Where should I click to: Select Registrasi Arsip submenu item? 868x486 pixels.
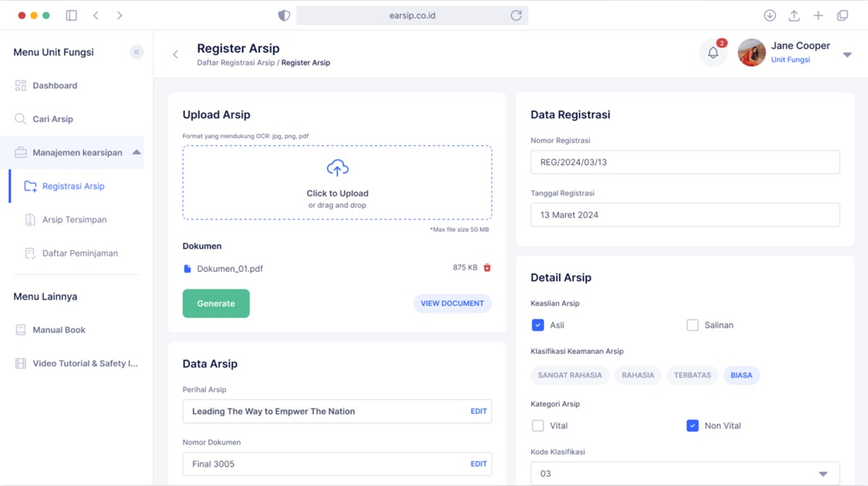click(x=73, y=186)
